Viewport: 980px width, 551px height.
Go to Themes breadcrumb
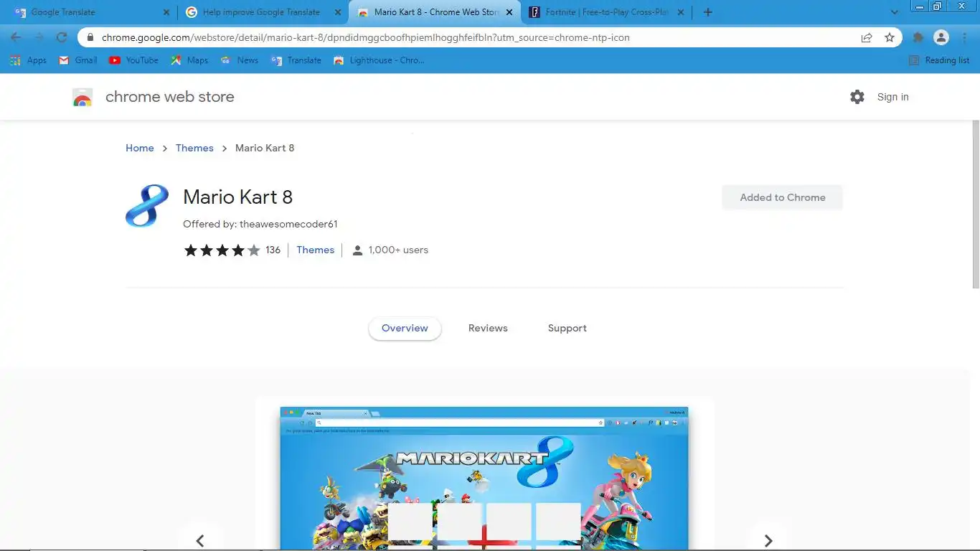[x=194, y=148]
